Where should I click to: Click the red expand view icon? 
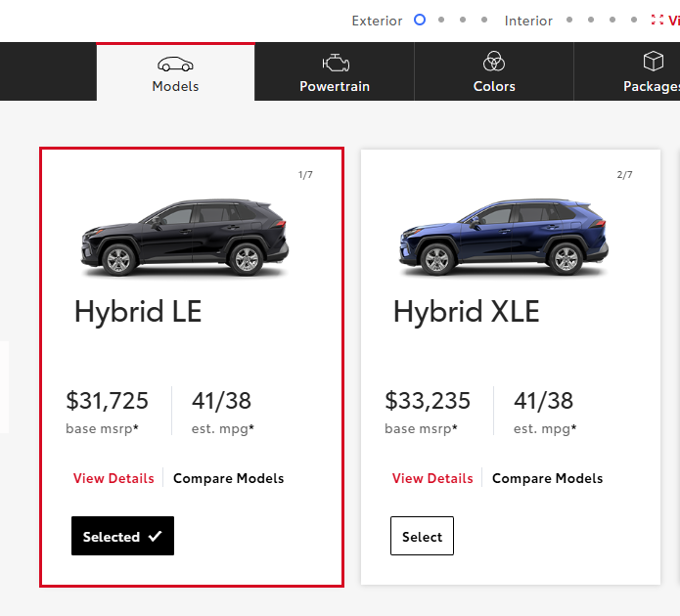(x=657, y=20)
